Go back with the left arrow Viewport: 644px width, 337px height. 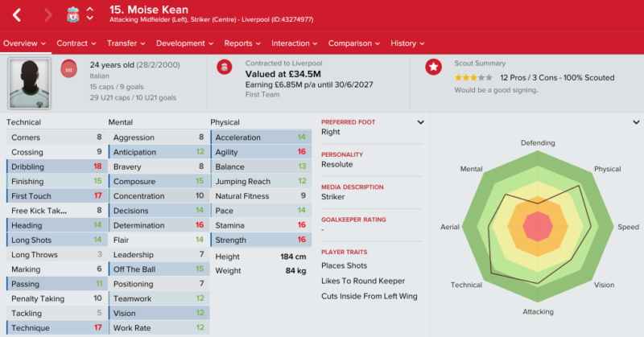(17, 15)
